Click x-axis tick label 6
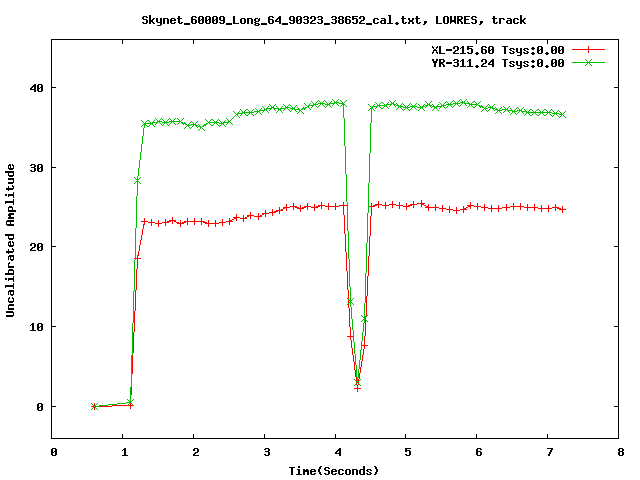Viewport: 640px width, 480px height. click(x=479, y=452)
